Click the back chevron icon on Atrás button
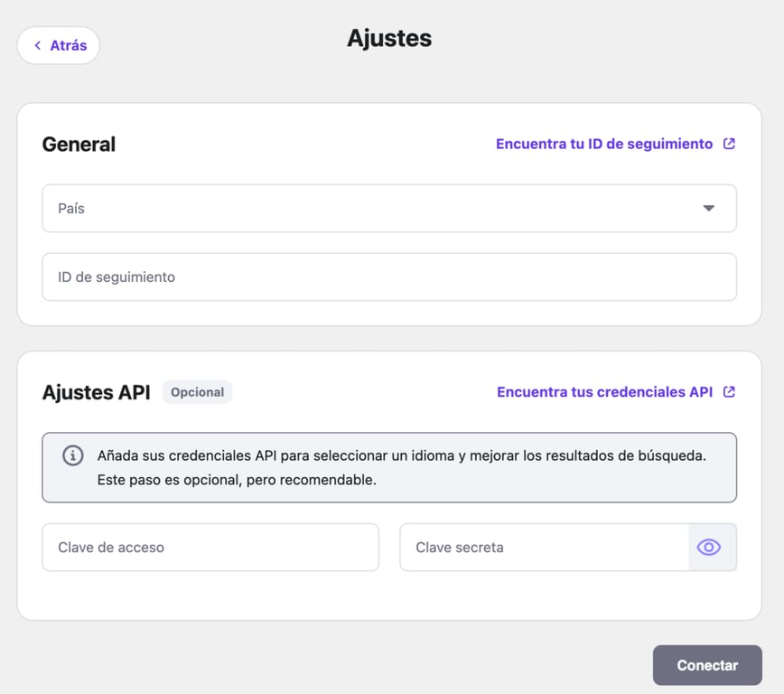This screenshot has width=784, height=694. [37, 44]
